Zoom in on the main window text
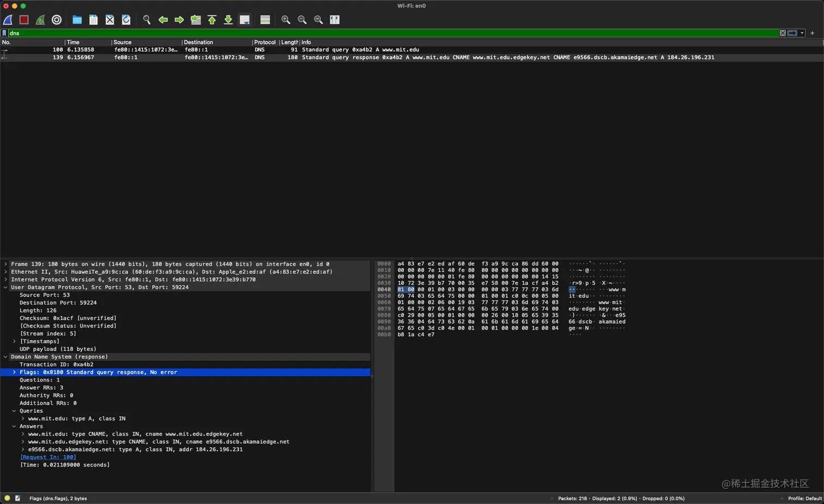The height and width of the screenshot is (504, 824). (x=286, y=20)
